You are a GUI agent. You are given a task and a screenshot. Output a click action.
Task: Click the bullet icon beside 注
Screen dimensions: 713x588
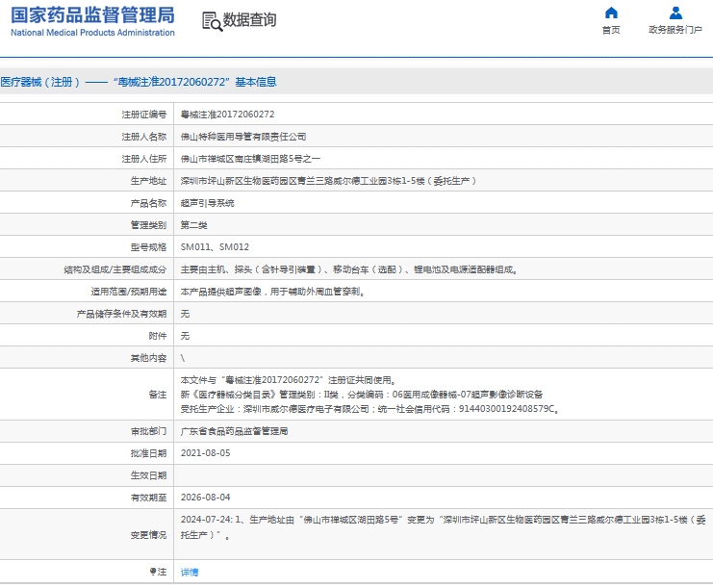tap(152, 572)
